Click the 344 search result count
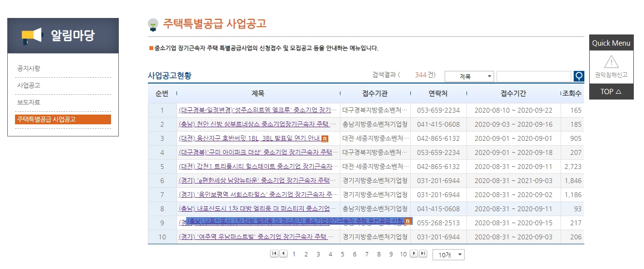This screenshot has height=269, width=644. [x=420, y=75]
